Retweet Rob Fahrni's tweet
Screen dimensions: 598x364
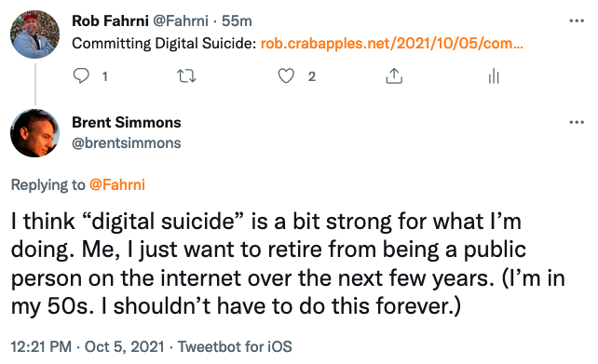click(x=187, y=76)
